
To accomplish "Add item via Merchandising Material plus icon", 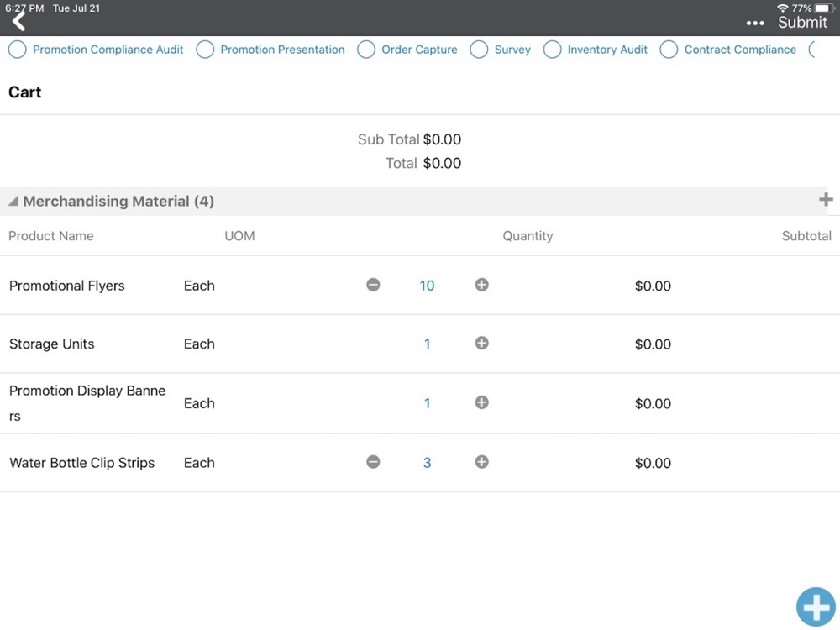I will [826, 199].
